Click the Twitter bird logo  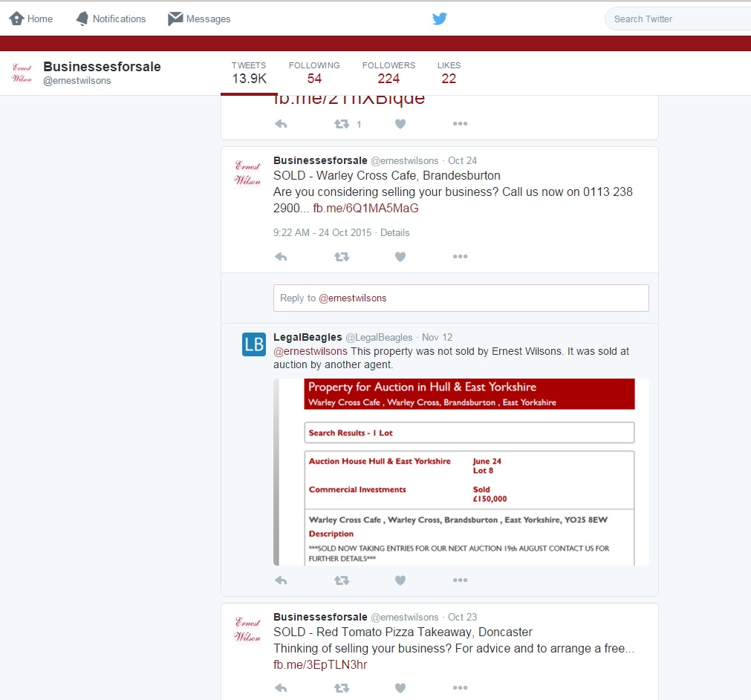(440, 19)
